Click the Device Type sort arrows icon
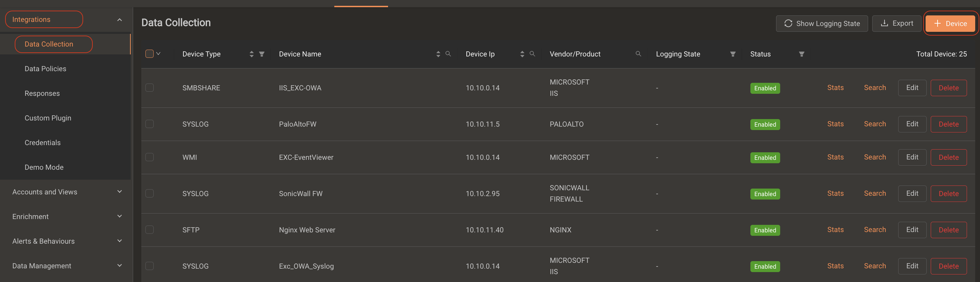The height and width of the screenshot is (282, 980). coord(252,54)
